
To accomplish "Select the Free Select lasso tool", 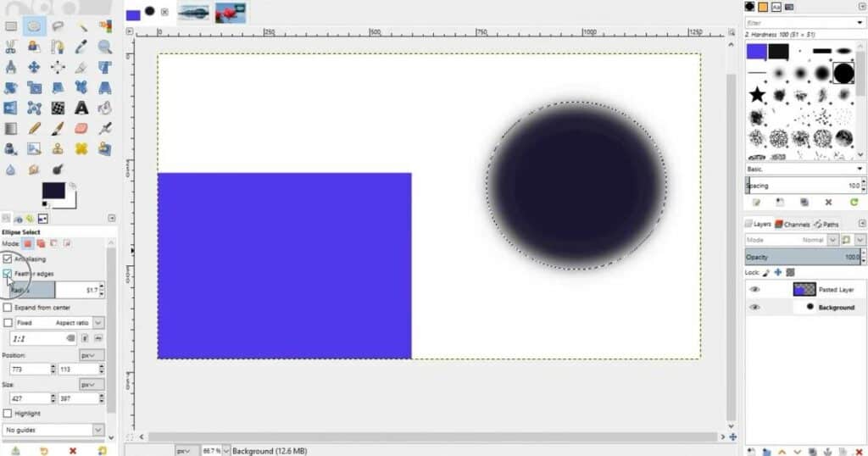I will [58, 26].
